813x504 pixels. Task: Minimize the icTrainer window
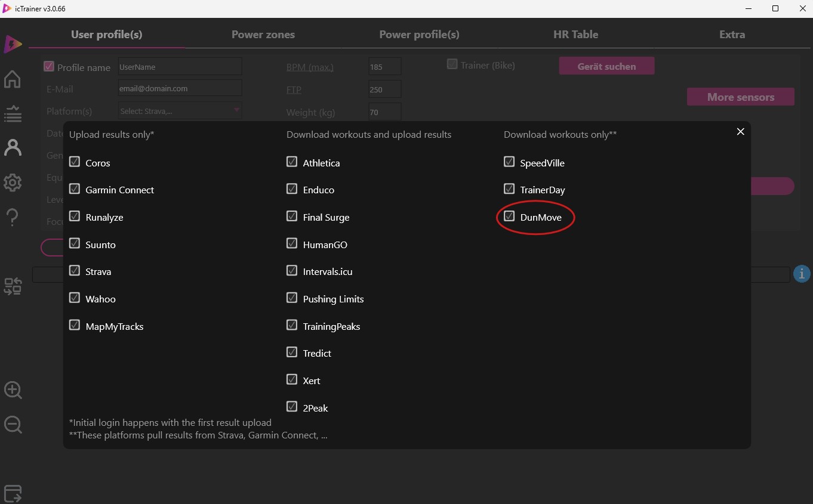tap(749, 8)
